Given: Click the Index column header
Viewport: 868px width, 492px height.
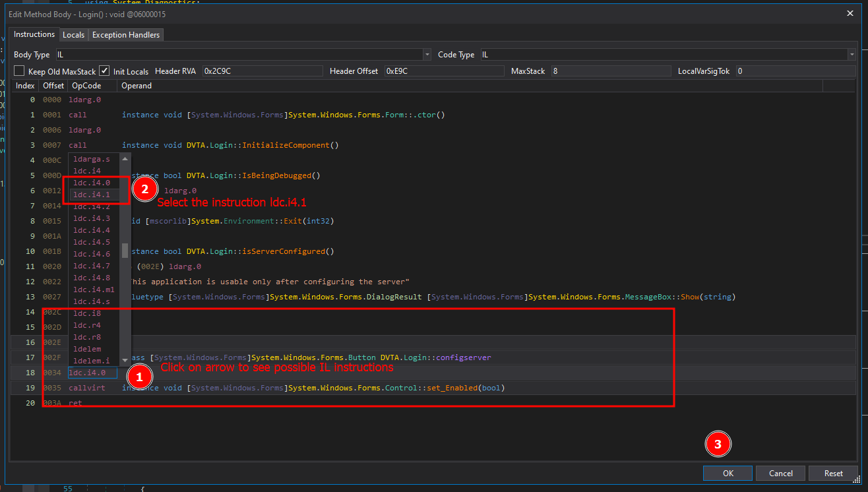Looking at the screenshot, I should [x=25, y=86].
